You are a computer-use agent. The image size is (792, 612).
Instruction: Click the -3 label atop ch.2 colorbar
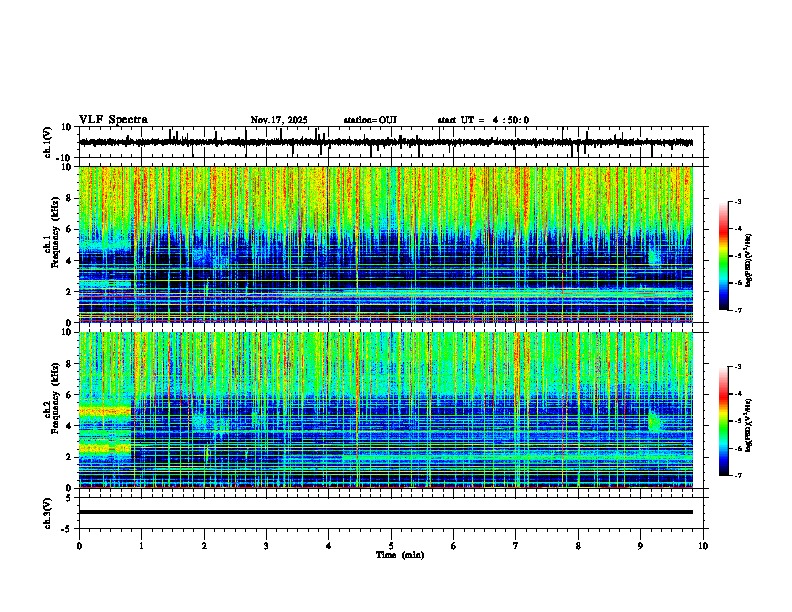click(737, 367)
